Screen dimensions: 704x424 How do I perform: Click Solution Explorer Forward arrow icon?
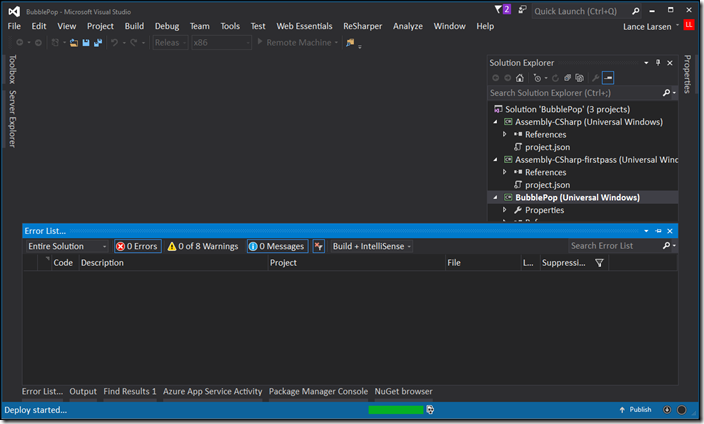point(507,78)
